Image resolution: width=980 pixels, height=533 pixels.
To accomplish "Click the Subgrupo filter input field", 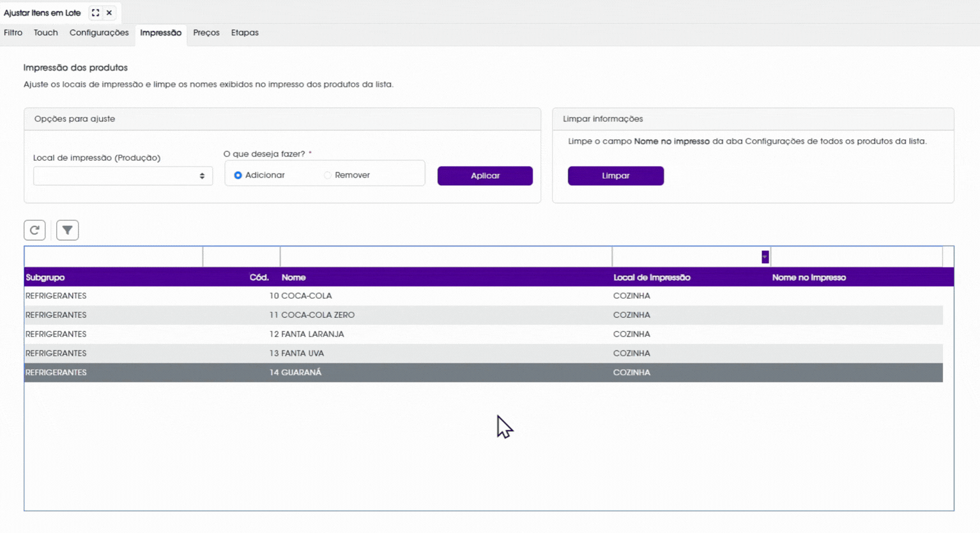I will click(x=114, y=257).
